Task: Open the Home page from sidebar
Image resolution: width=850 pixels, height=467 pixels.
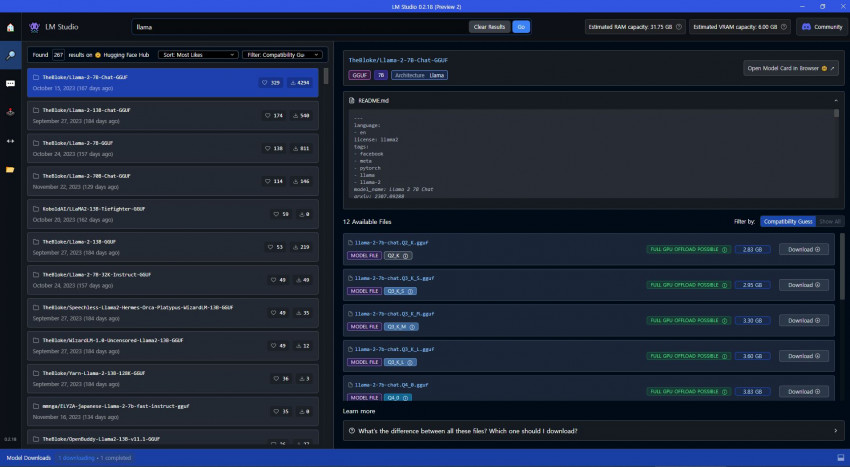Action: point(10,27)
